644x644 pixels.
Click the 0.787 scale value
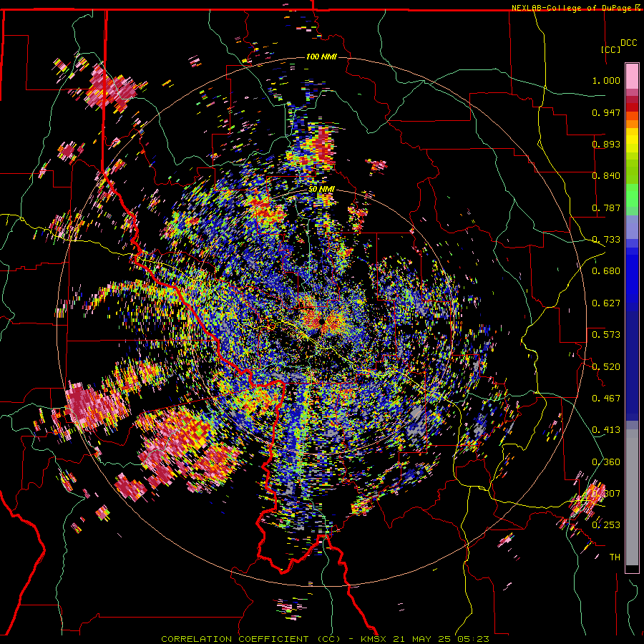(x=606, y=208)
